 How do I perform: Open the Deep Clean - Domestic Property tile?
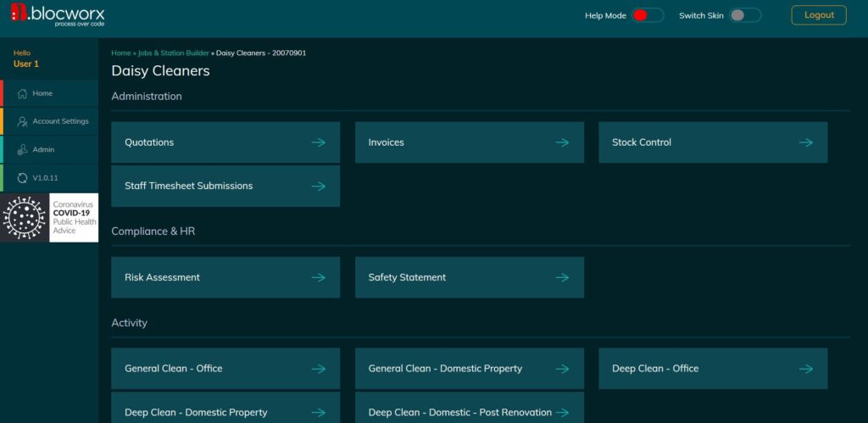click(x=225, y=408)
